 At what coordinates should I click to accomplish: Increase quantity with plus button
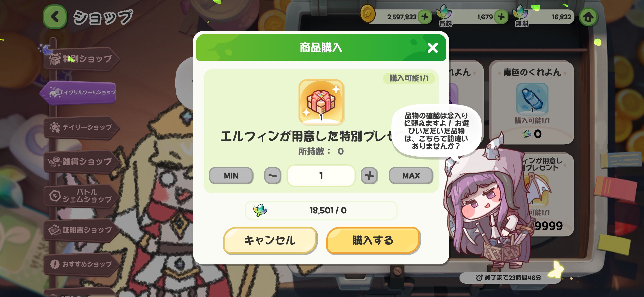(369, 175)
